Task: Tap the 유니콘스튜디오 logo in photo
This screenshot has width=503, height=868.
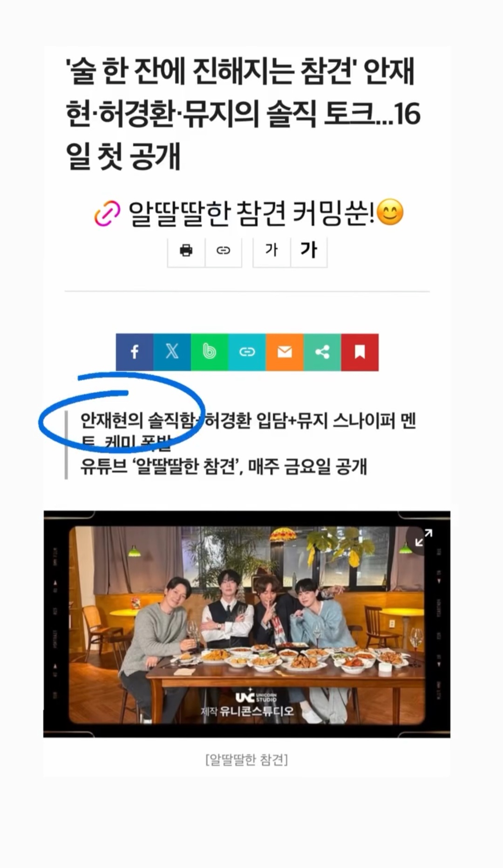Action: [247, 704]
